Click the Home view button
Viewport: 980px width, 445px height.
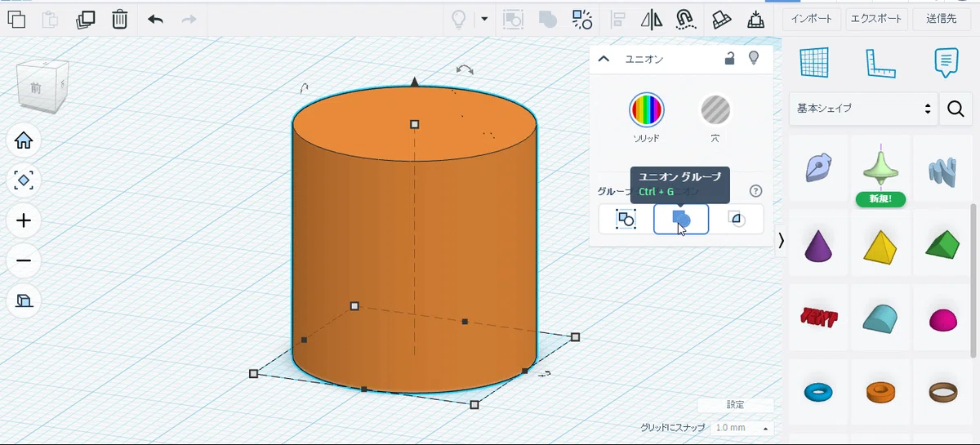coord(24,140)
